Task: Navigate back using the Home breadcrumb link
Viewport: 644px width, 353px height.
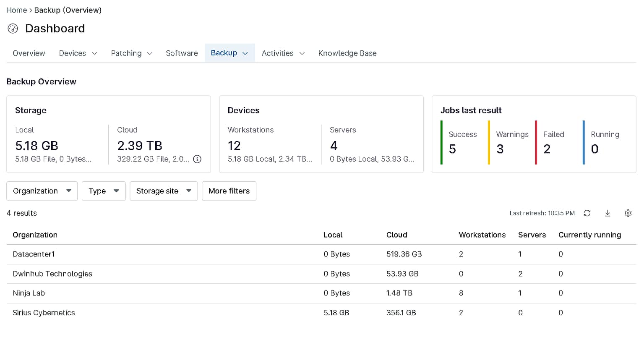Action: point(16,10)
